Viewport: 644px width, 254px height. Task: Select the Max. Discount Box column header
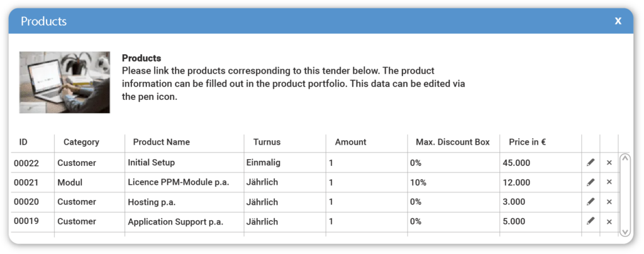(x=453, y=142)
